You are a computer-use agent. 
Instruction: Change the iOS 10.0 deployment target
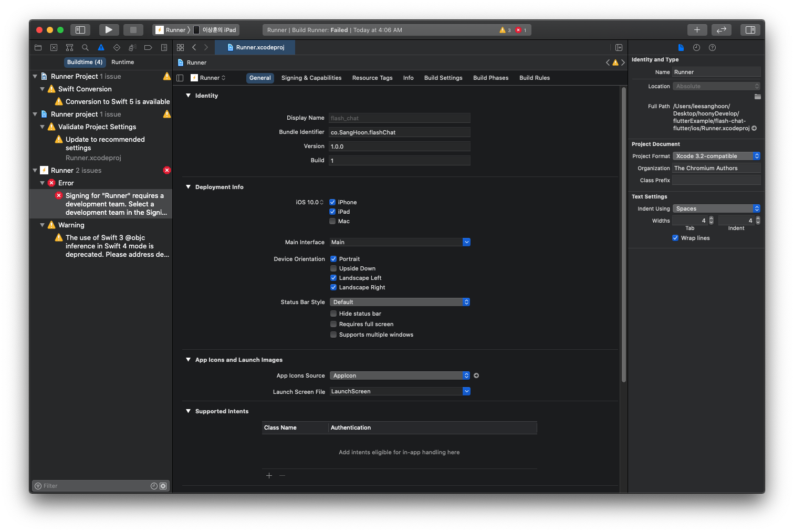(x=309, y=202)
